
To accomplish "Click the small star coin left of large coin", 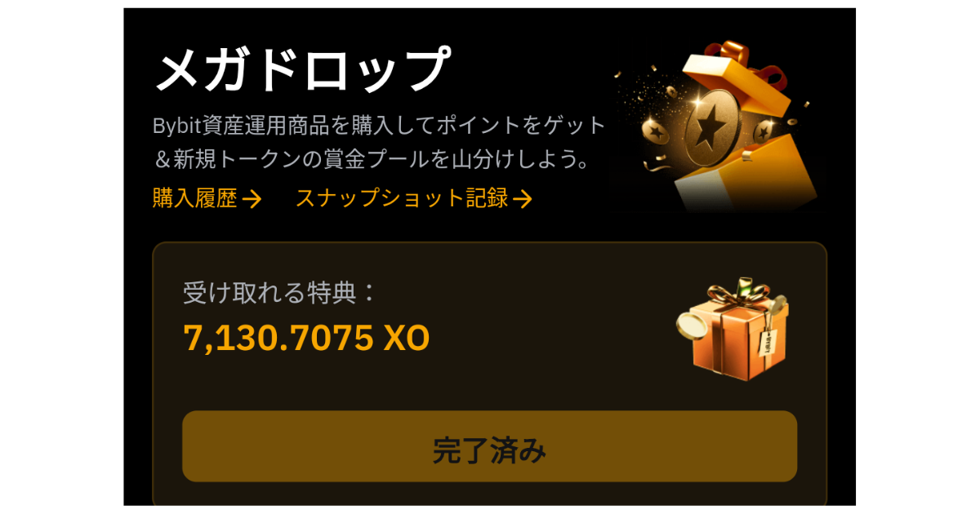I will (657, 131).
